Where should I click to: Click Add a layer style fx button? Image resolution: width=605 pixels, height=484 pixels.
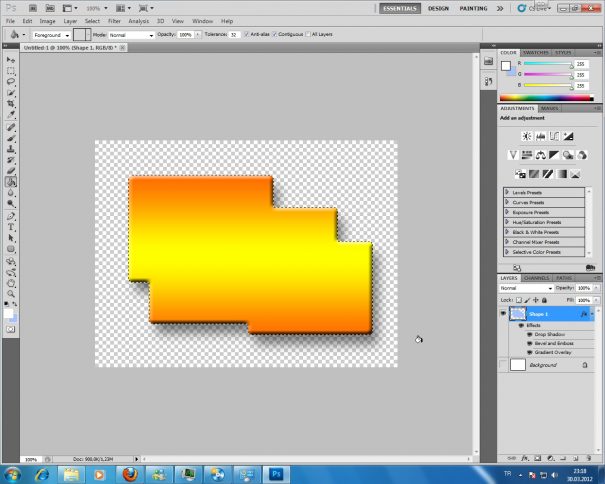pyautogui.click(x=525, y=459)
